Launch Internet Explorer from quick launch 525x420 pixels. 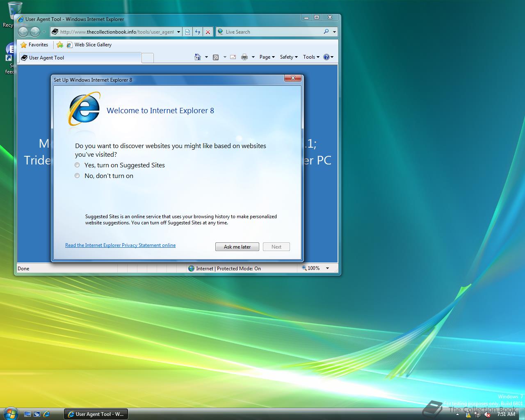point(46,414)
